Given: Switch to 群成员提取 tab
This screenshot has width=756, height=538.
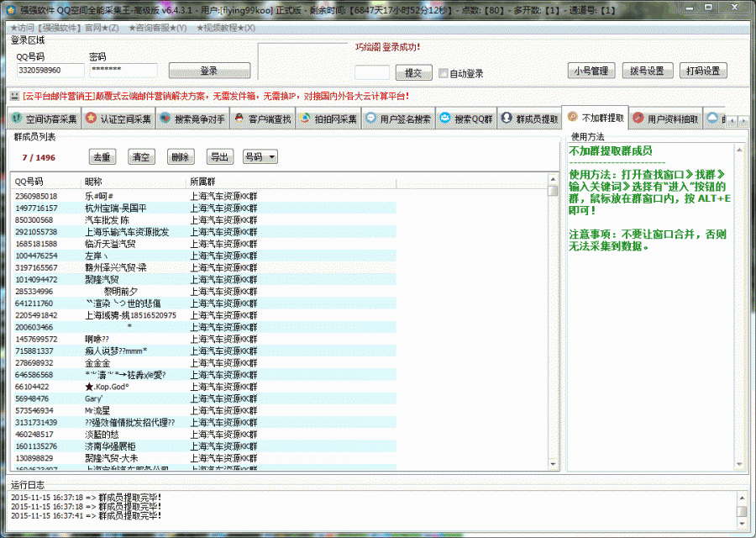Looking at the screenshot, I should pyautogui.click(x=529, y=119).
